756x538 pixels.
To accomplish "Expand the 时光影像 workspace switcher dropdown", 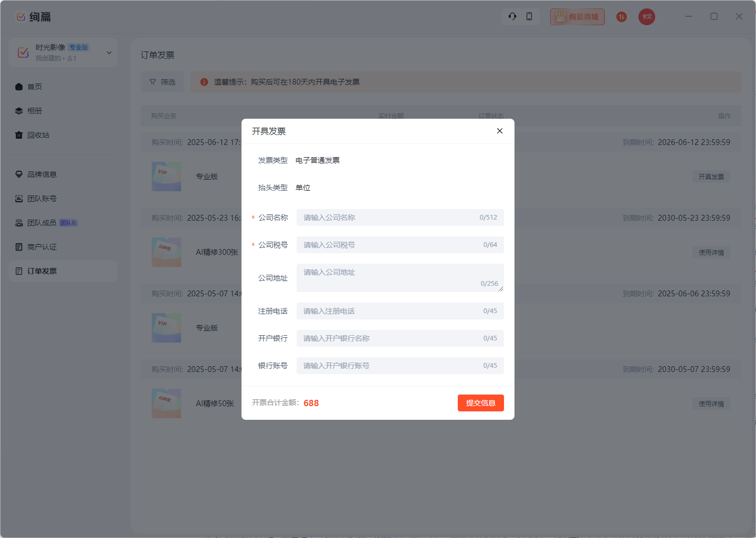I will pos(109,53).
